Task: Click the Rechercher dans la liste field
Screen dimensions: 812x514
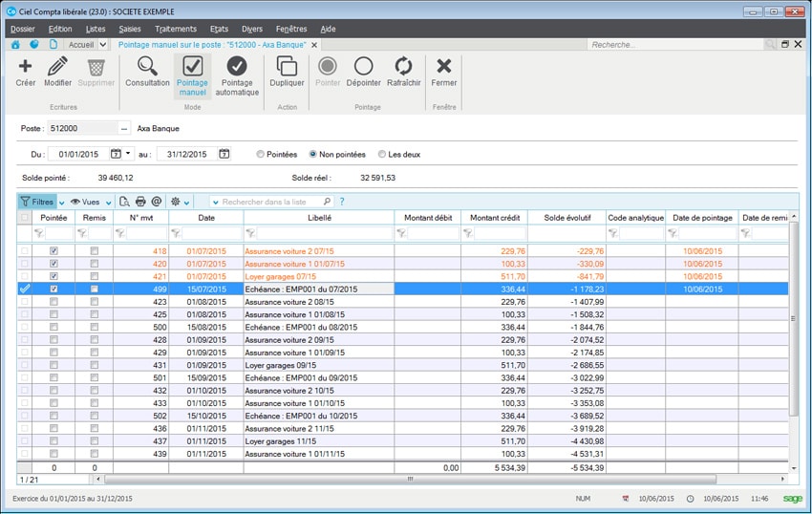Action: pyautogui.click(x=270, y=202)
